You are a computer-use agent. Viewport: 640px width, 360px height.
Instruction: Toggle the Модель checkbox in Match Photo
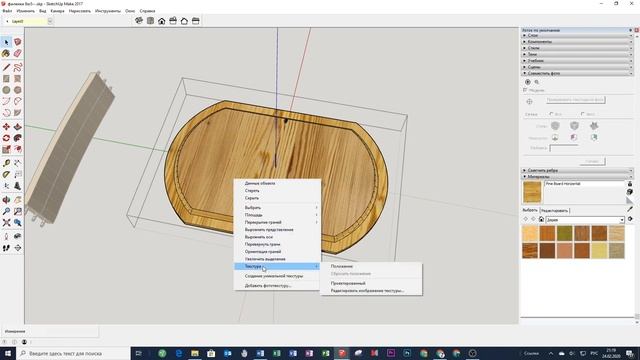(525, 90)
